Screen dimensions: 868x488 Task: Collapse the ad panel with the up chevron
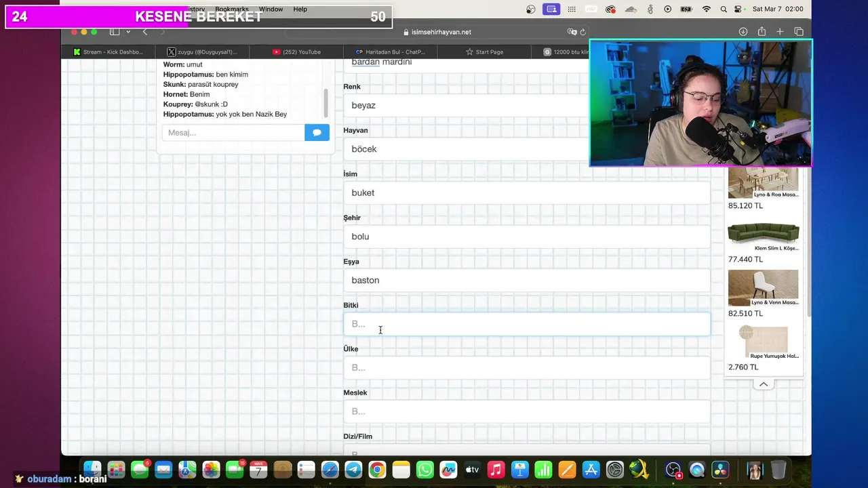pyautogui.click(x=764, y=384)
